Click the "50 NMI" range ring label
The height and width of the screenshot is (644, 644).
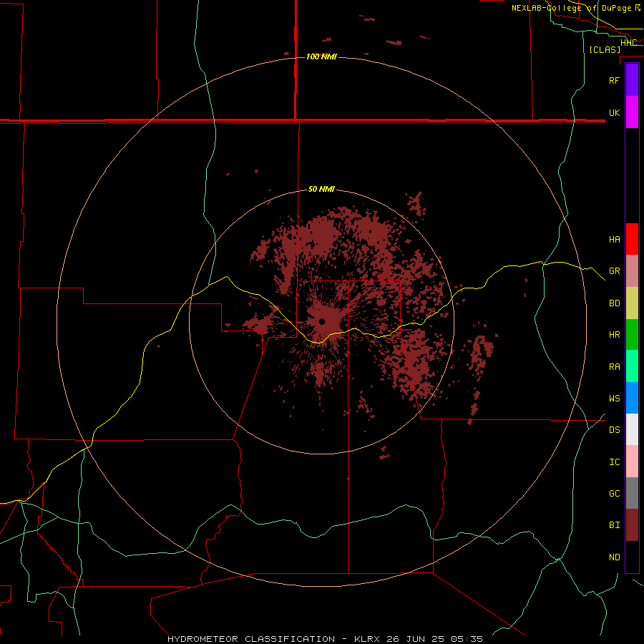(x=321, y=190)
